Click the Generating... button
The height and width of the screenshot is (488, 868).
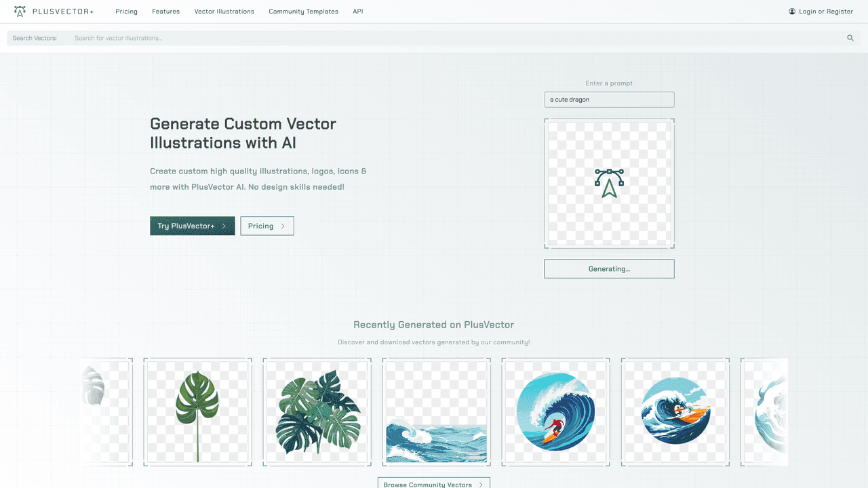coord(609,269)
